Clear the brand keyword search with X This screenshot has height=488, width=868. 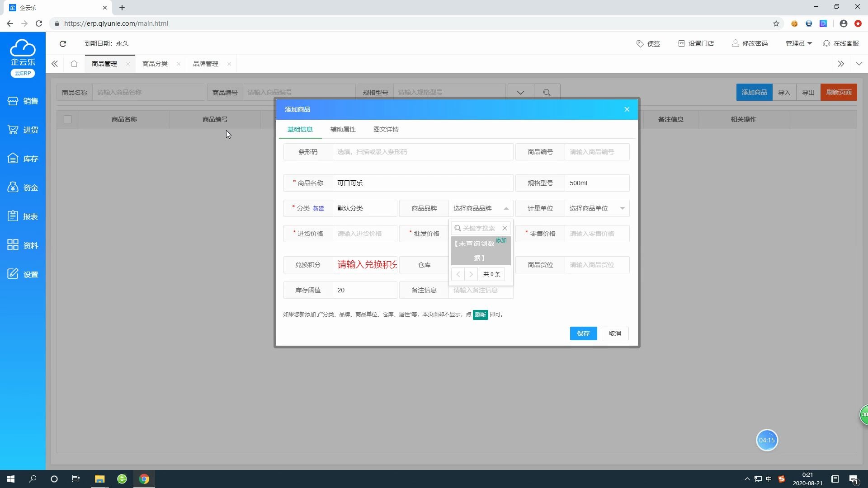(x=505, y=228)
